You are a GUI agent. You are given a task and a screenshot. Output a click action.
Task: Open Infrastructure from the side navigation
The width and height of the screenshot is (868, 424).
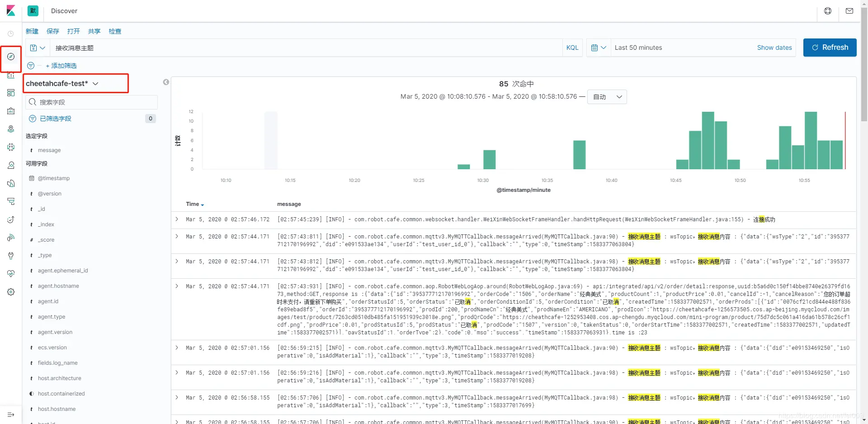coord(11,165)
